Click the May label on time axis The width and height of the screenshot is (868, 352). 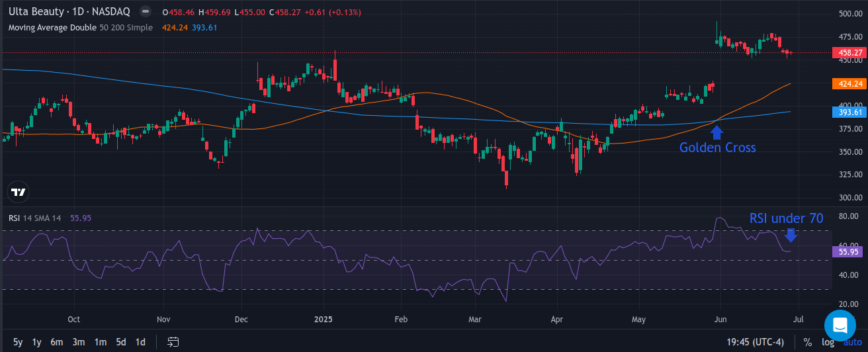(638, 319)
